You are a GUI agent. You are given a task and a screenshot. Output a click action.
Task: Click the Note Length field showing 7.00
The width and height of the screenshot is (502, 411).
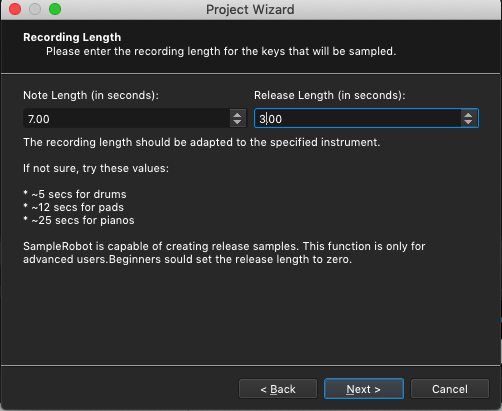coord(127,118)
